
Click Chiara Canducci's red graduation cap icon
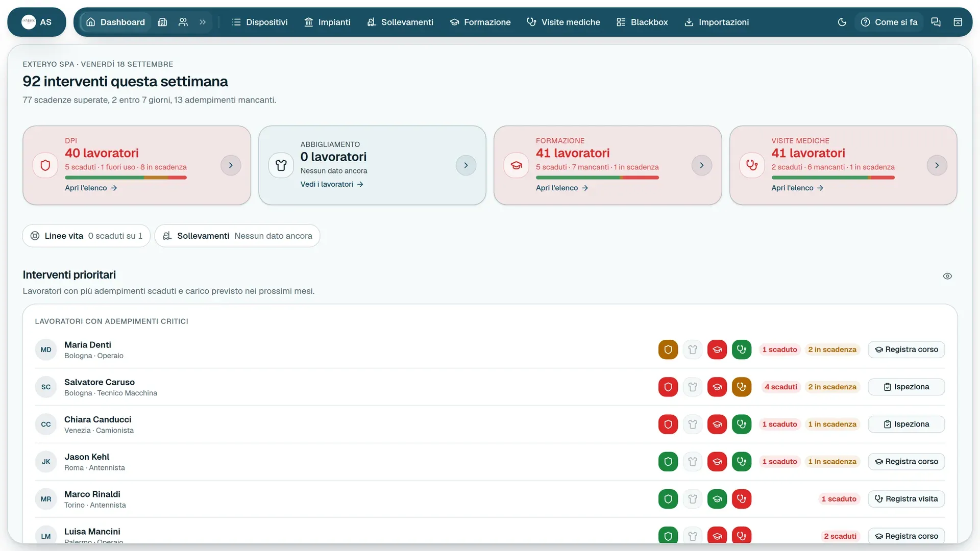click(717, 424)
